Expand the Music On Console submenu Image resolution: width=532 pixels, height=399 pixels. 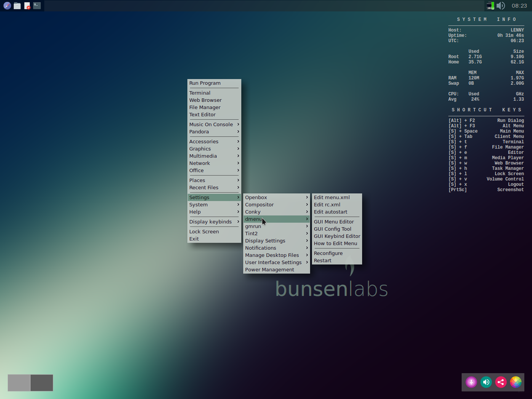click(x=214, y=125)
